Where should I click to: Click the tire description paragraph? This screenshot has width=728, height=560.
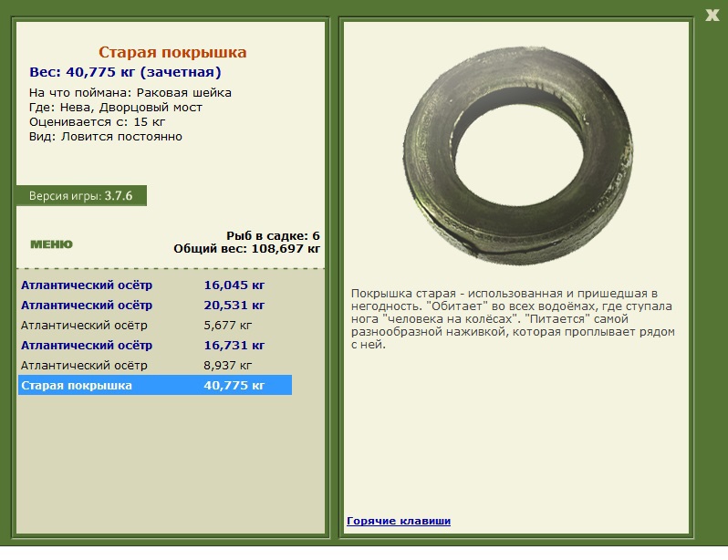513,319
